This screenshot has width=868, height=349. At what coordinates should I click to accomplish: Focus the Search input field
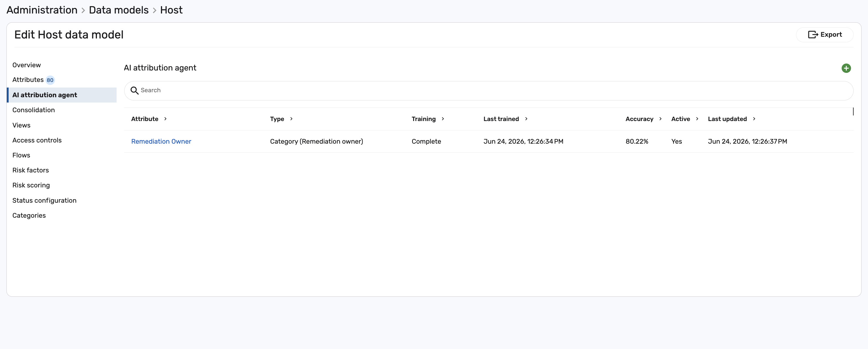(489, 90)
